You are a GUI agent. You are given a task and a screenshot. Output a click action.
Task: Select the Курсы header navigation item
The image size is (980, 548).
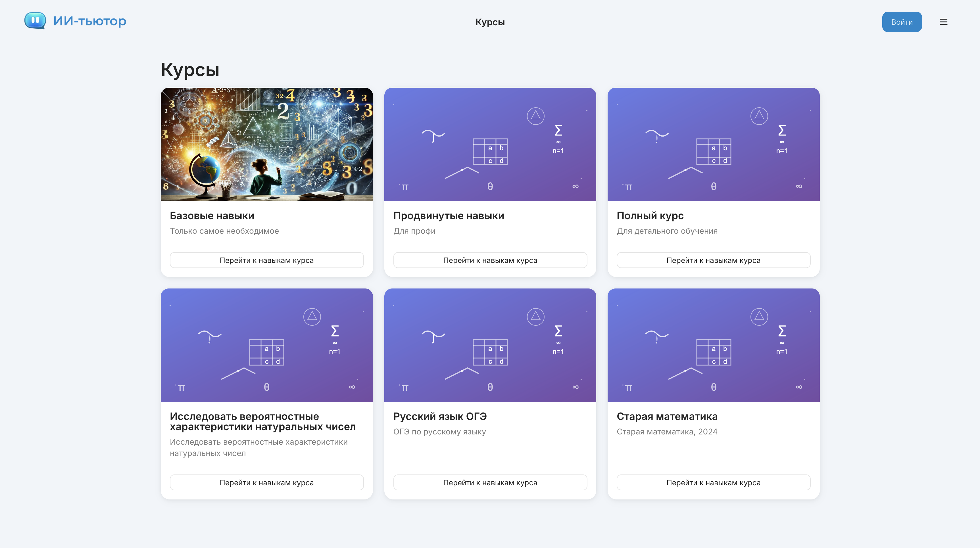(490, 22)
